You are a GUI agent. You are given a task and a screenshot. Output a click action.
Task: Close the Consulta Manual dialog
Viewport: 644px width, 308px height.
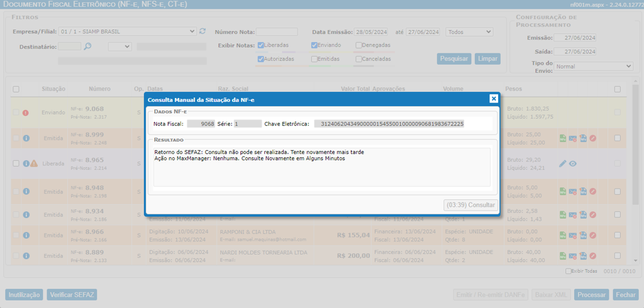pyautogui.click(x=494, y=99)
